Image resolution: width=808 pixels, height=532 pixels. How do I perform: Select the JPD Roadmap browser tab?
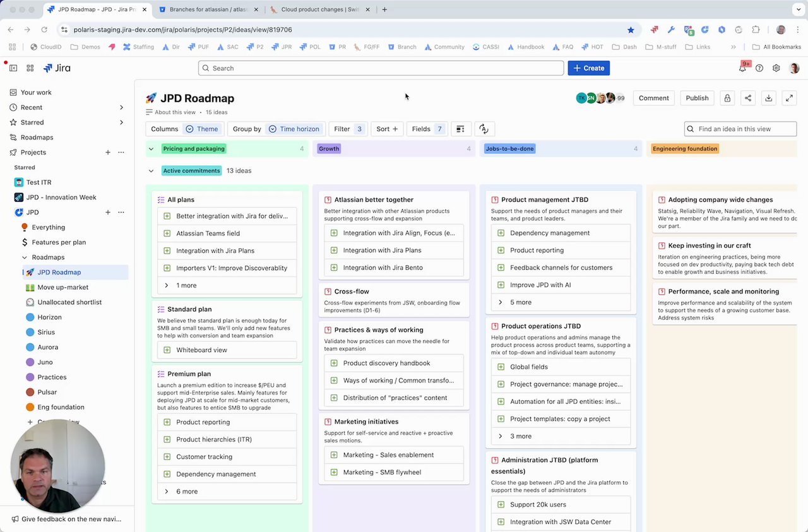[x=97, y=9]
